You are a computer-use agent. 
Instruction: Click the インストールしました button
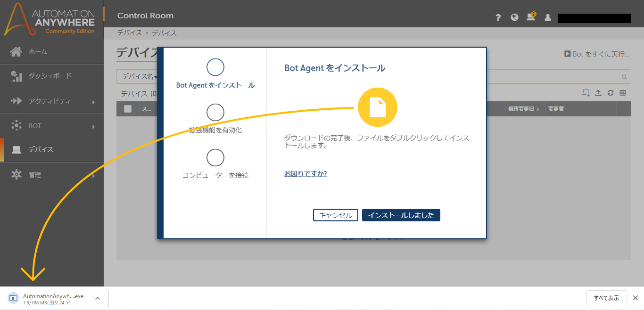(401, 215)
